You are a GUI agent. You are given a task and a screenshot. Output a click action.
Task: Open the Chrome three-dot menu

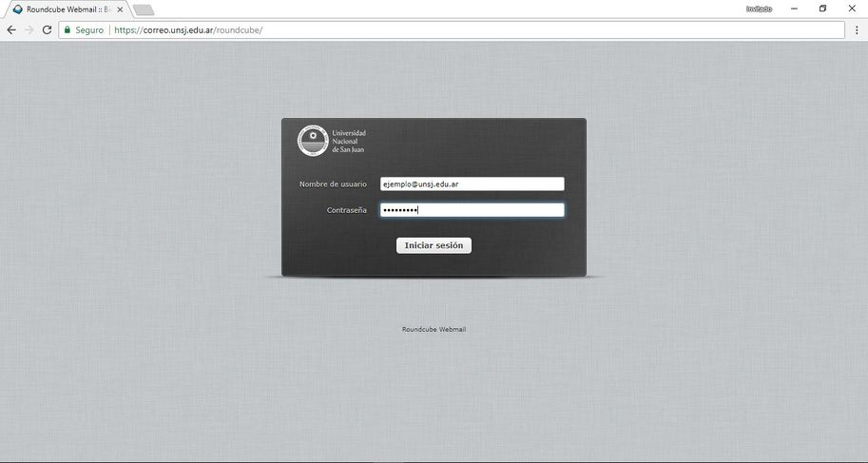pos(856,30)
